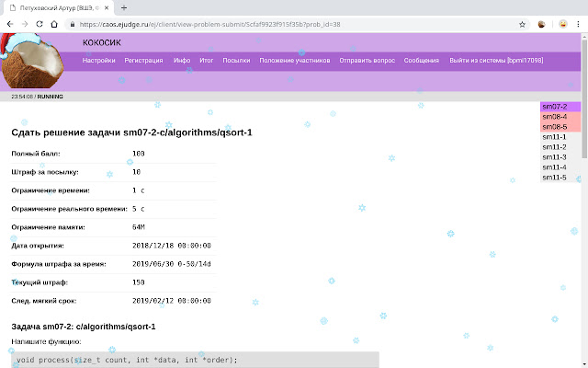Open the Регистрация menu item

pyautogui.click(x=143, y=61)
